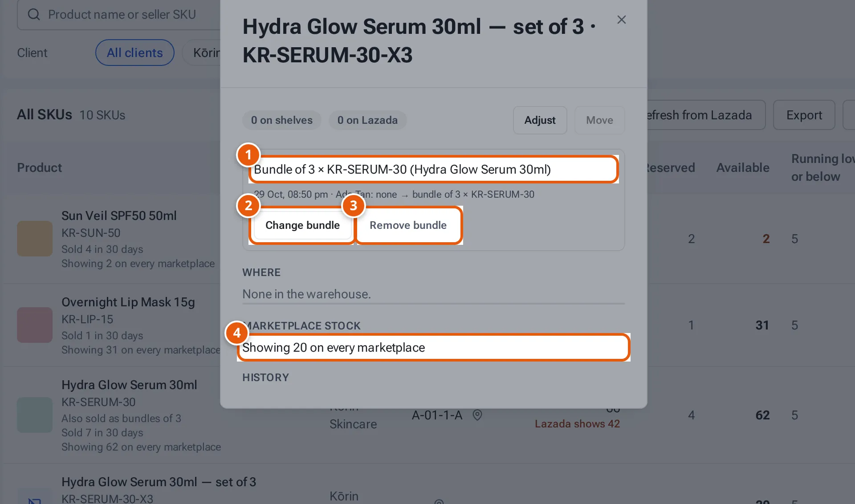
Task: Click 'KR-SUN-50' SKU text
Action: coord(91,233)
